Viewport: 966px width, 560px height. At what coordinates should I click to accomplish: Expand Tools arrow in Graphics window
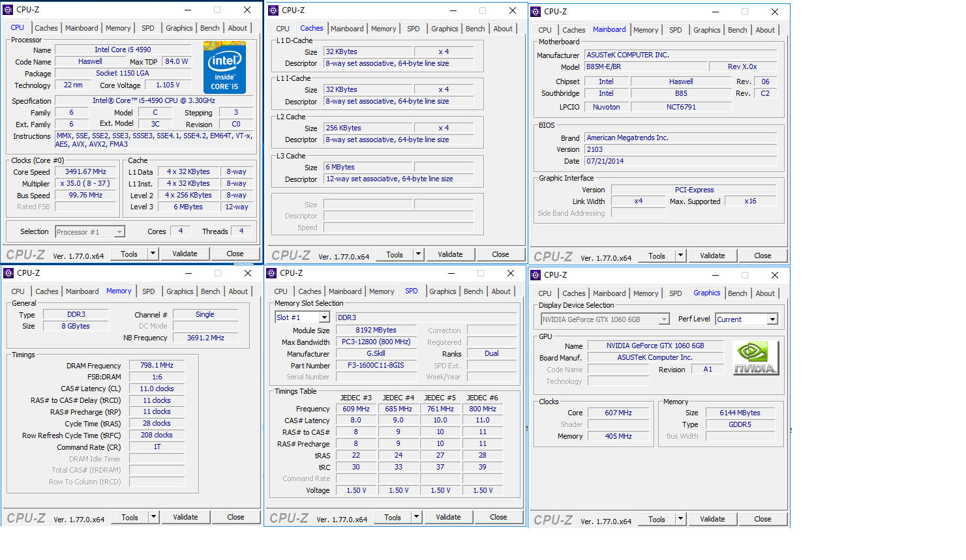(x=681, y=520)
